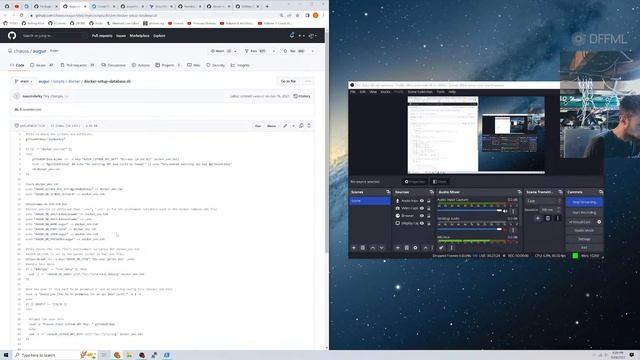Viewport: 640px width, 360px height.
Task: Open the main branch dropdown
Action: click(x=24, y=81)
